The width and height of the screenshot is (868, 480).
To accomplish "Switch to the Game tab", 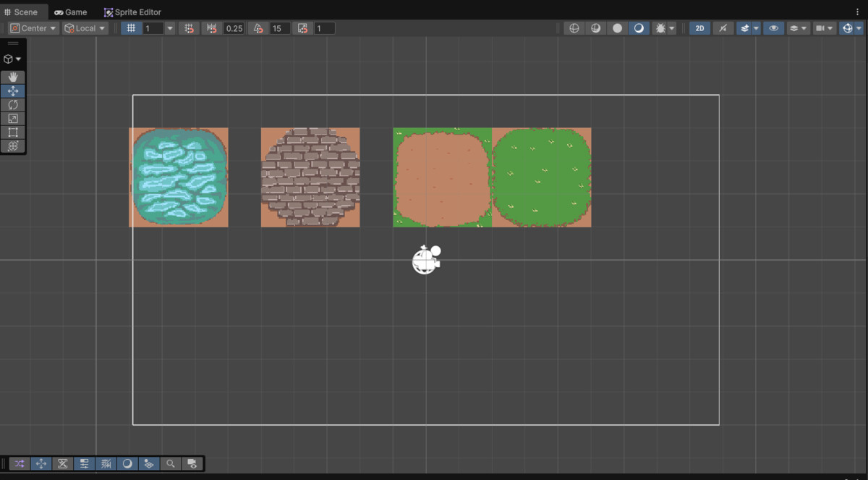I will click(71, 12).
